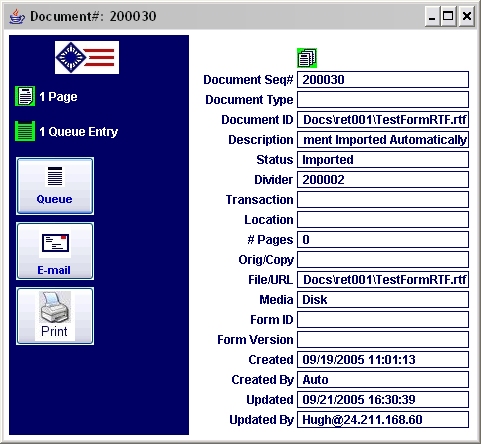Click the green 1 Queue Entry icon
The height and width of the screenshot is (444, 481).
tap(25, 131)
